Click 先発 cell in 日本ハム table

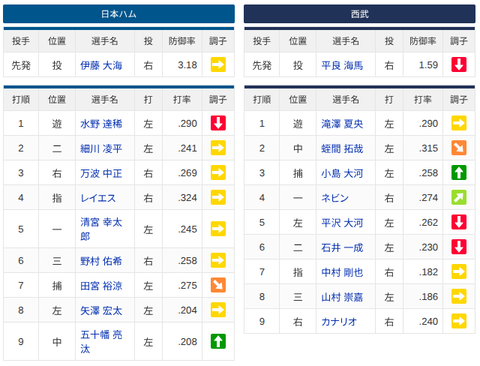21,65
